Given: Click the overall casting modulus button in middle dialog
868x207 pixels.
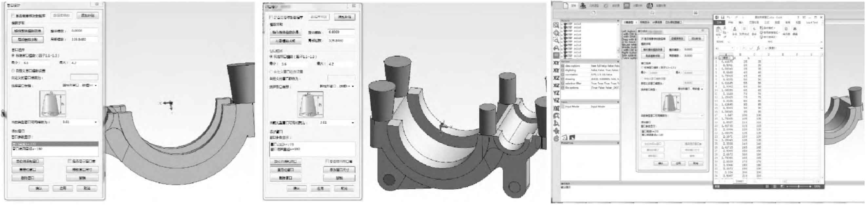Looking at the screenshot, I should pyautogui.click(x=285, y=32).
